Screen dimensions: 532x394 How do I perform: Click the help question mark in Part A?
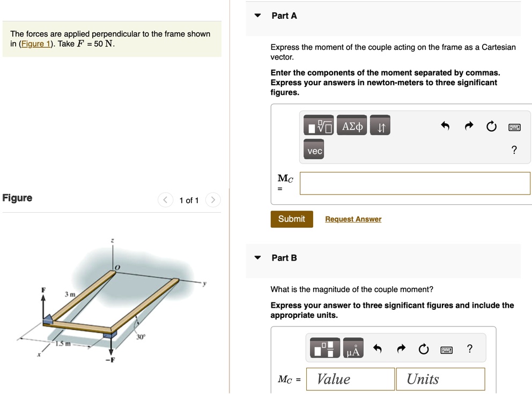(x=514, y=150)
